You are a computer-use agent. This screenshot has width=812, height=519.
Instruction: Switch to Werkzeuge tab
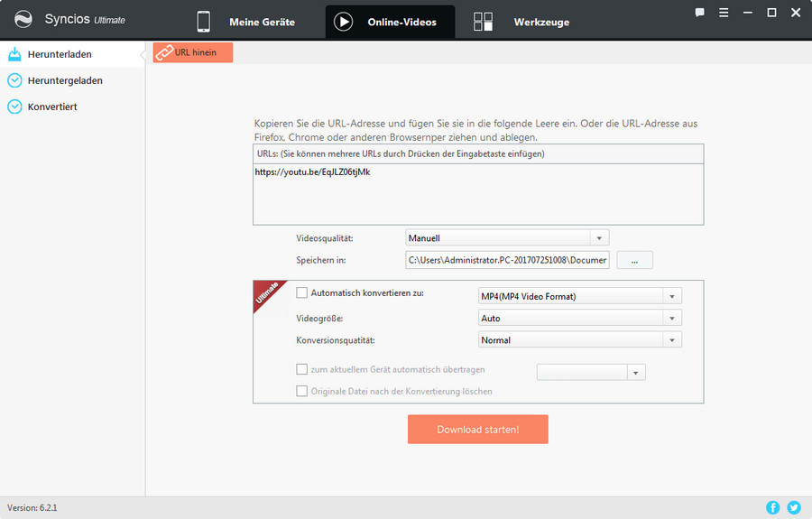click(x=522, y=22)
